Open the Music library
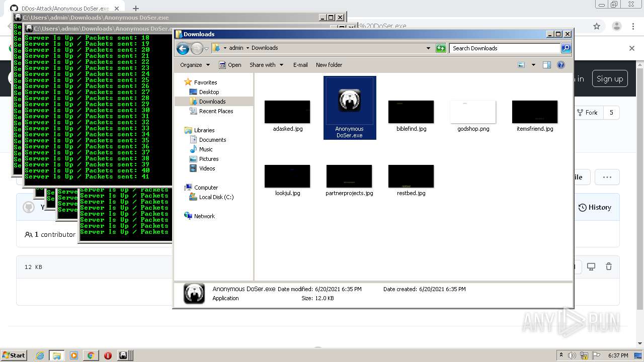 coord(205,149)
